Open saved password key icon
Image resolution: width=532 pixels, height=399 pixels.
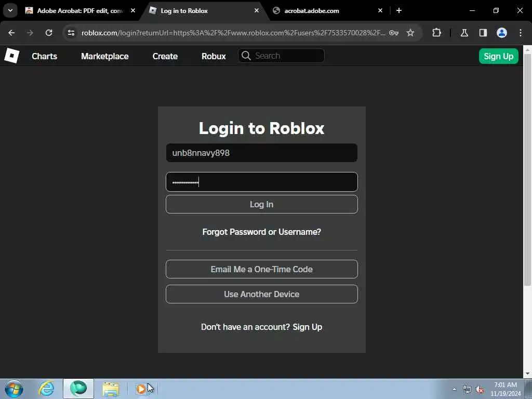click(x=394, y=33)
